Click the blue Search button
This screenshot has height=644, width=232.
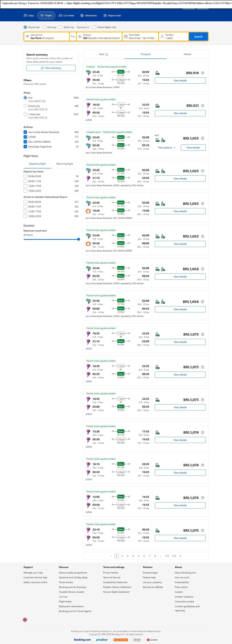pyautogui.click(x=198, y=36)
